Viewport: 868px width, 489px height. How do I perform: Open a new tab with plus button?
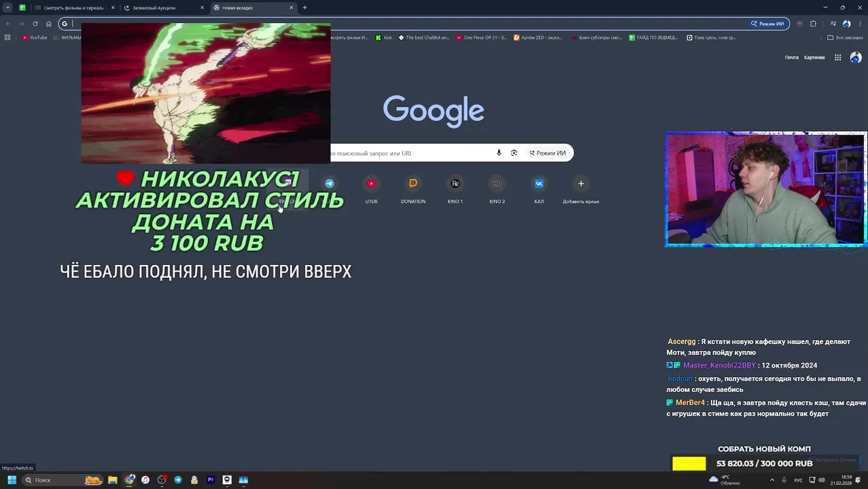305,7
